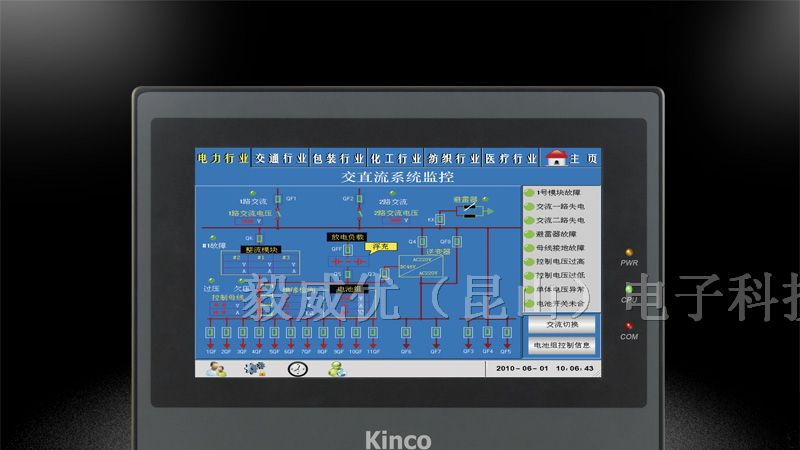Toggle the QK breaker above the 整流模块 rectifier

point(260,238)
